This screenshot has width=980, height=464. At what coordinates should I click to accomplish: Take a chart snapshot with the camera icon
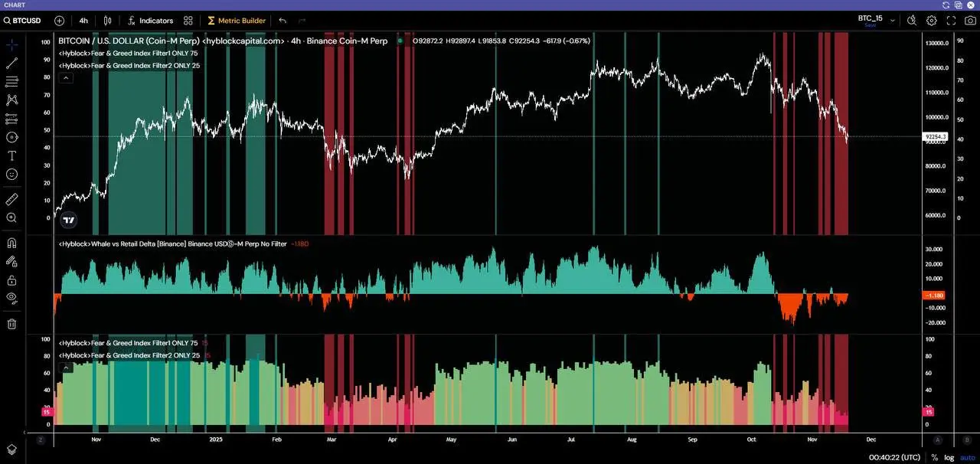click(x=970, y=21)
